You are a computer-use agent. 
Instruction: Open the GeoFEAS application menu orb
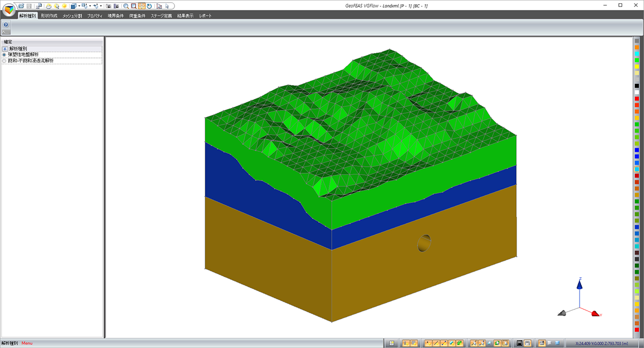(10, 10)
